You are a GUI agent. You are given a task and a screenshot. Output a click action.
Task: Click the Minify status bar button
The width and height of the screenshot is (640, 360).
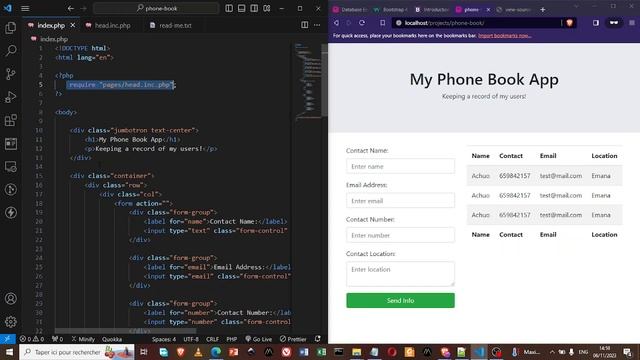tap(83, 339)
